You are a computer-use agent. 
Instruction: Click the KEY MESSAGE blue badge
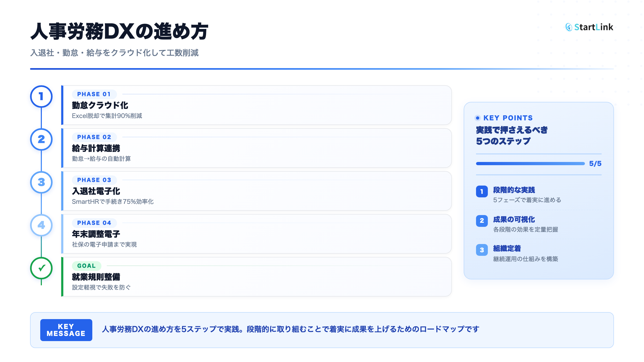[x=66, y=330]
